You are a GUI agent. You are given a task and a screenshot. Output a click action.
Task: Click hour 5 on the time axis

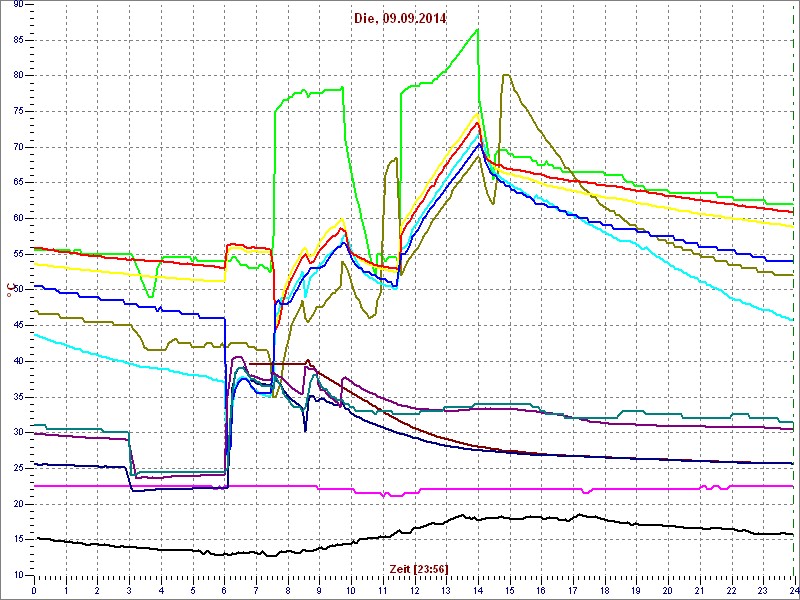pyautogui.click(x=192, y=590)
